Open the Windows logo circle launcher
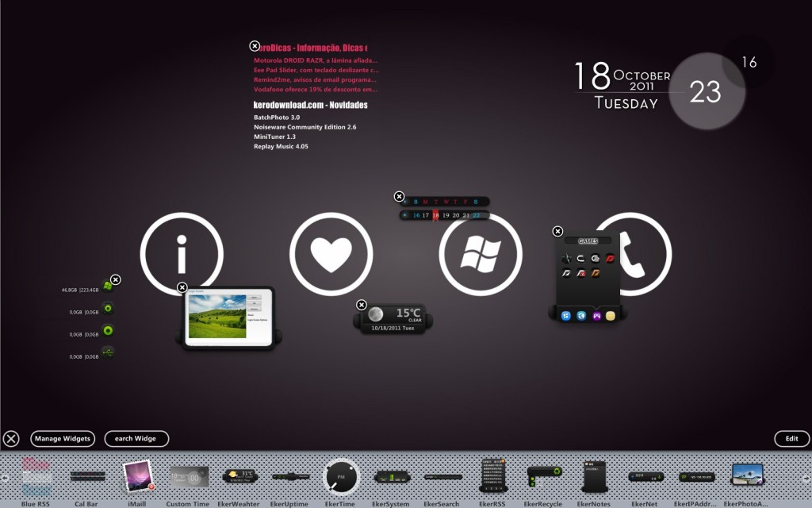Viewport: 812px width, 508px height. click(481, 254)
